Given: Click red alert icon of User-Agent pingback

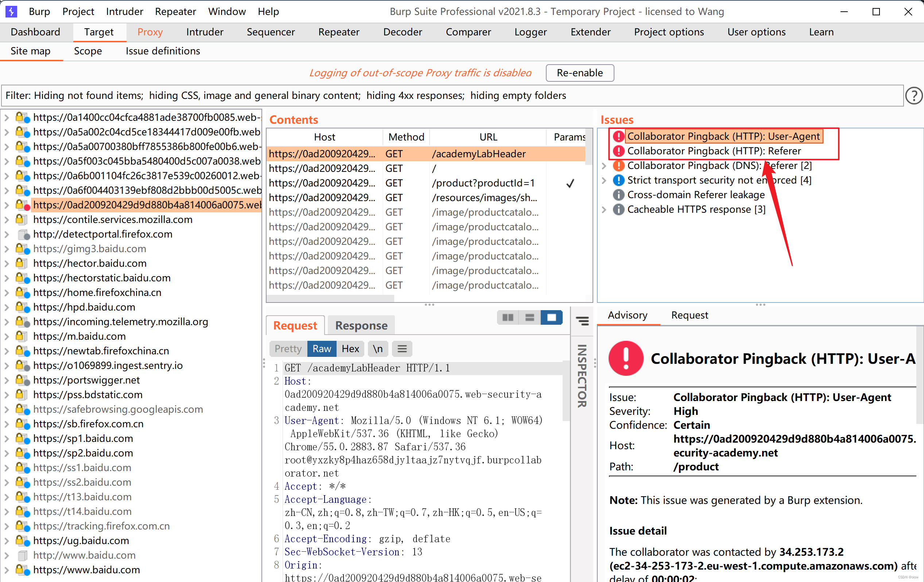Looking at the screenshot, I should (x=618, y=136).
